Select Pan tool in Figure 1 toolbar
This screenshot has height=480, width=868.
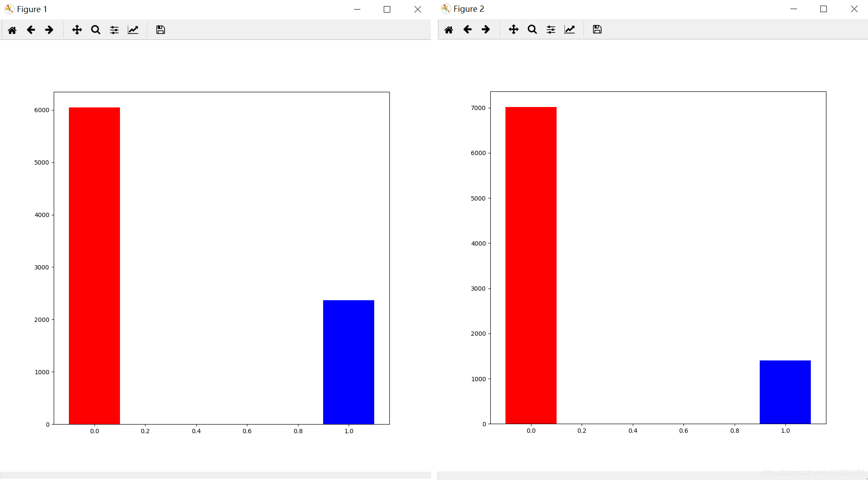[77, 30]
